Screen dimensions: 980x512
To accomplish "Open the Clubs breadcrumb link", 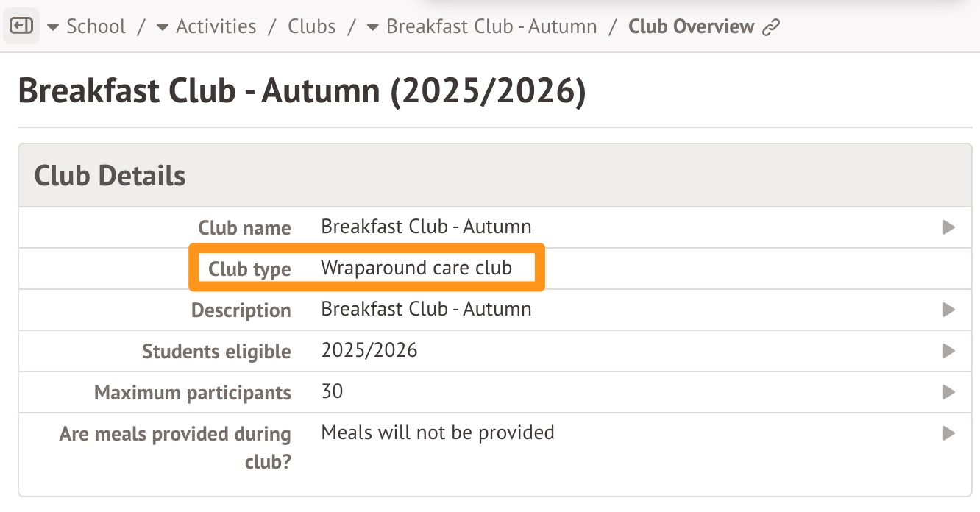I will click(x=312, y=26).
